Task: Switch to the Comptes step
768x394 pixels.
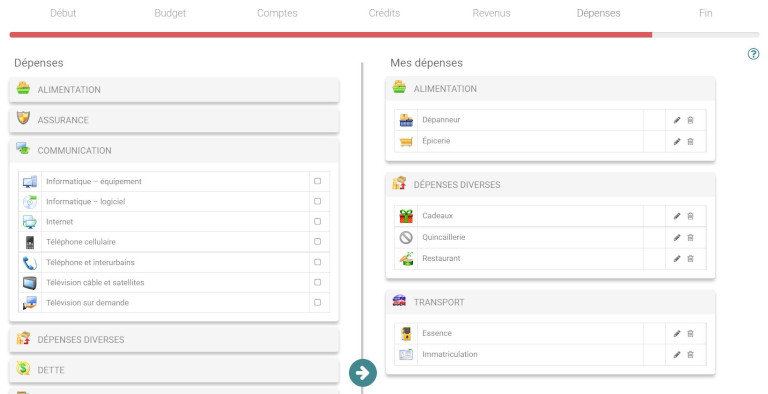Action: click(277, 13)
